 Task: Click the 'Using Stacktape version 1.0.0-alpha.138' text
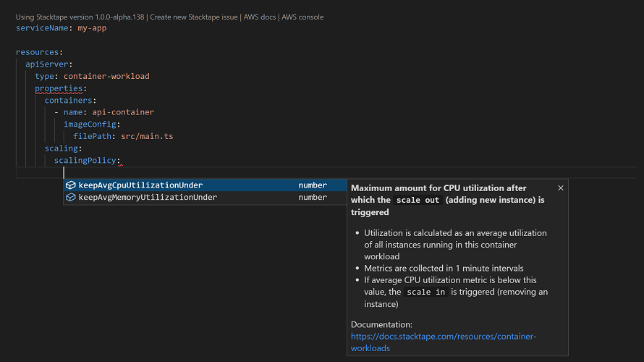click(x=80, y=17)
